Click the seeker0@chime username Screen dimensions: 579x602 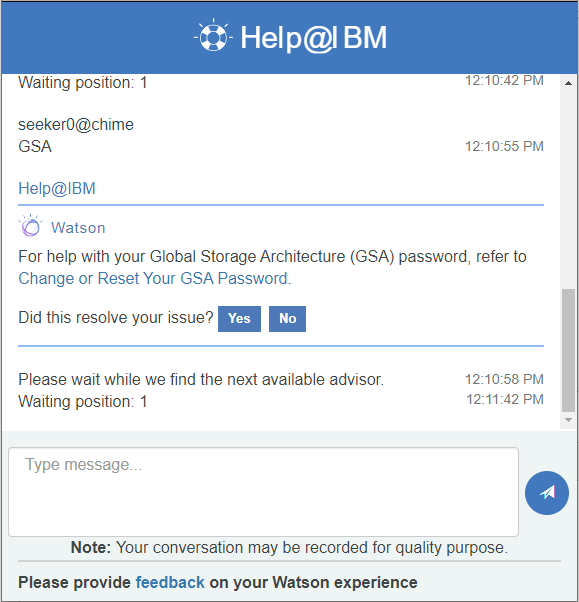(x=76, y=124)
